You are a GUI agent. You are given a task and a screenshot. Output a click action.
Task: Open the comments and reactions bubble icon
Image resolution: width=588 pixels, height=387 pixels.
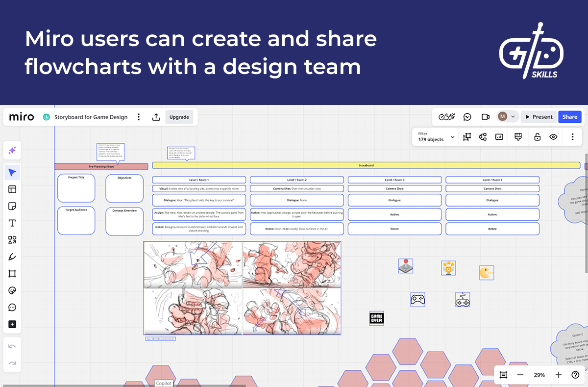(x=467, y=117)
